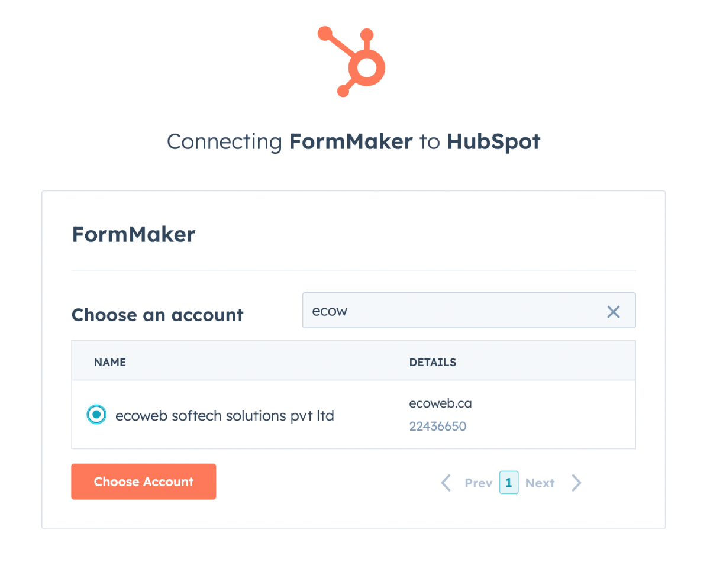Click the NAME column header
This screenshot has height=588, width=710.
[x=110, y=362]
